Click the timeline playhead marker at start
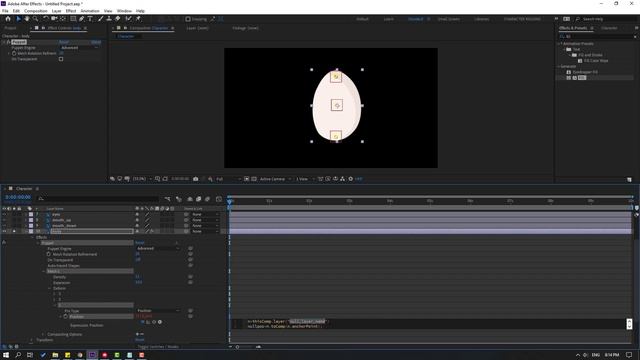This screenshot has width=640, height=360. pyautogui.click(x=229, y=201)
